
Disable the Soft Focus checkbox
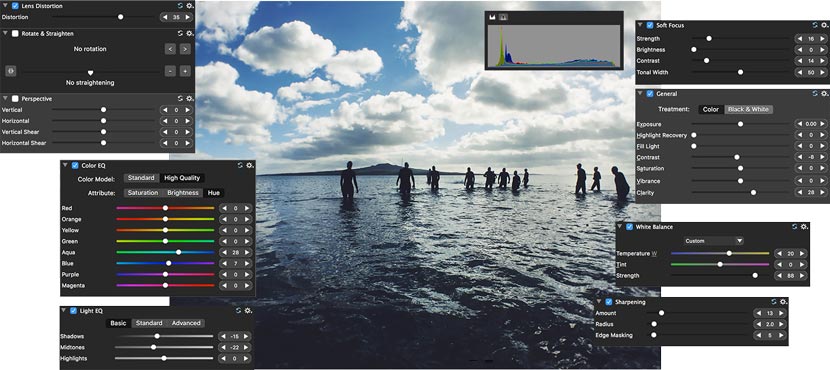point(649,25)
